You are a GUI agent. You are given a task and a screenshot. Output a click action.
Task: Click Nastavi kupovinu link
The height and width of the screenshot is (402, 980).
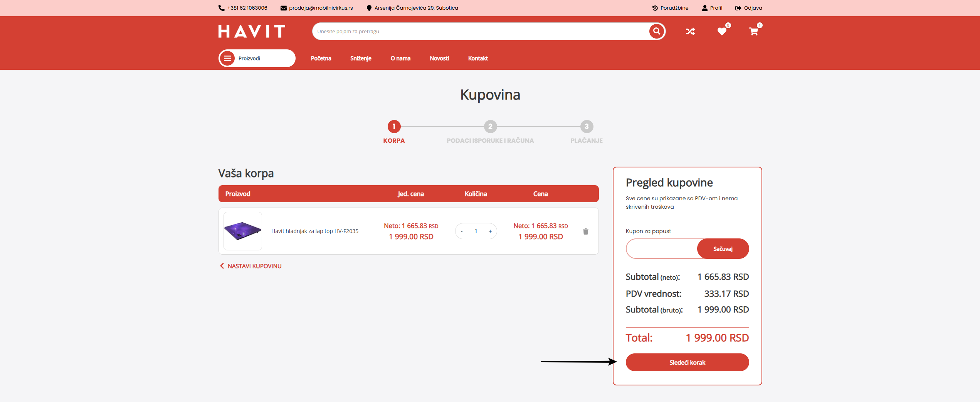click(x=250, y=266)
